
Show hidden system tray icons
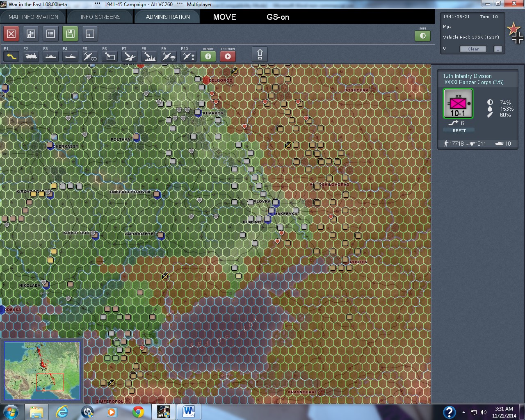463,412
